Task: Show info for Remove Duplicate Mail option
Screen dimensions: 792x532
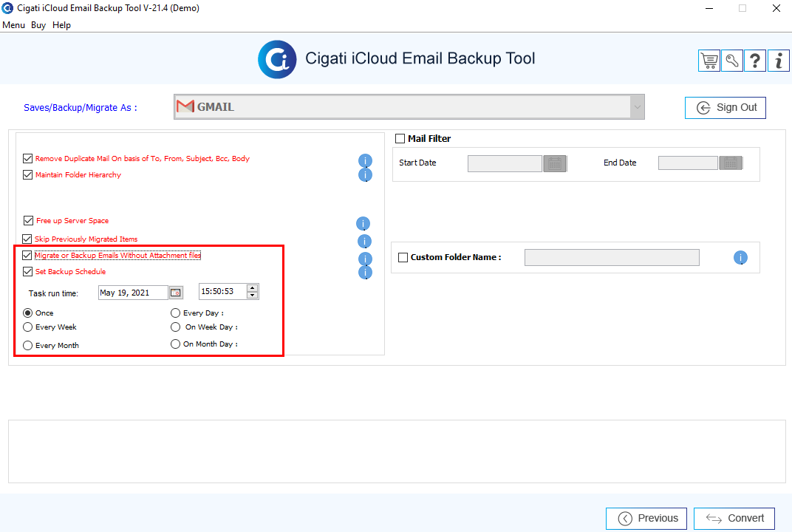Action: click(x=365, y=160)
